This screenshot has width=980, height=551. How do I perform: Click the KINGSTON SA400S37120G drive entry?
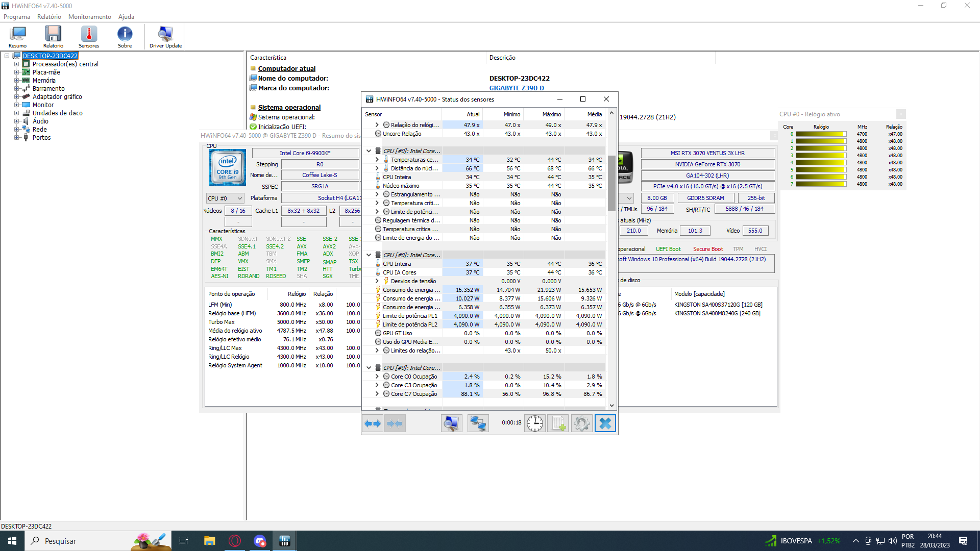(718, 305)
